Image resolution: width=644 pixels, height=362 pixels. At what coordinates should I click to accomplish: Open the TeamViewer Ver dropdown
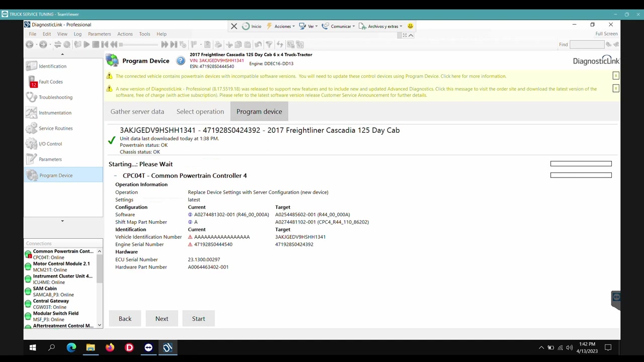(307, 26)
